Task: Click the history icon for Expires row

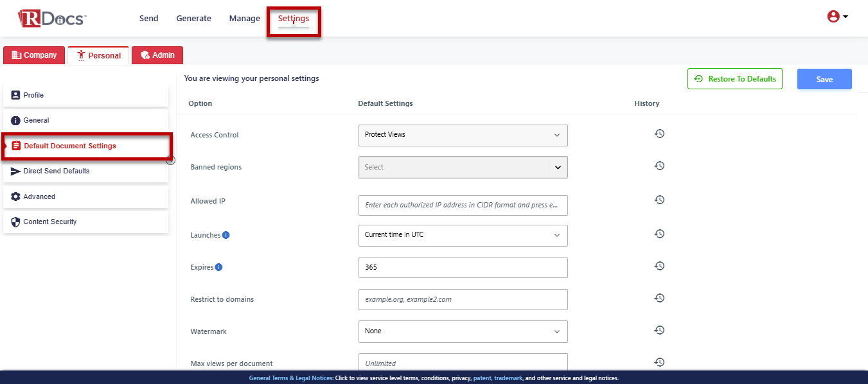Action: [659, 266]
